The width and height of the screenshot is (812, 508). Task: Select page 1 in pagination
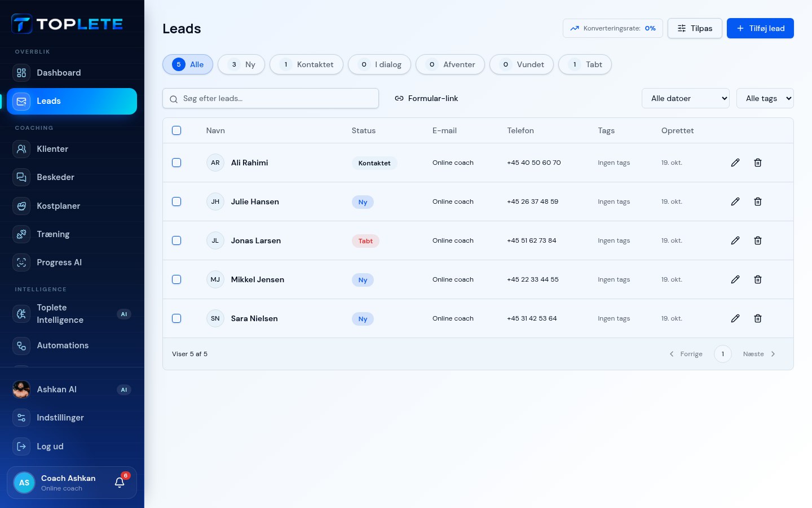[x=723, y=354]
